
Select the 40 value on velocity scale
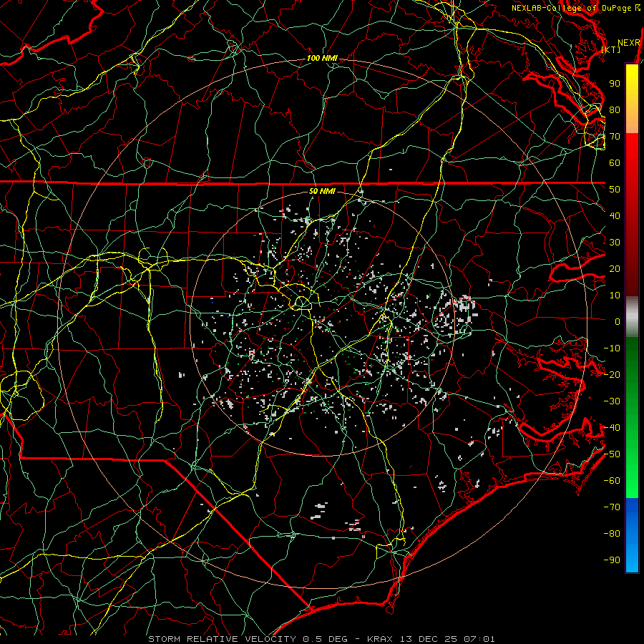(x=615, y=216)
